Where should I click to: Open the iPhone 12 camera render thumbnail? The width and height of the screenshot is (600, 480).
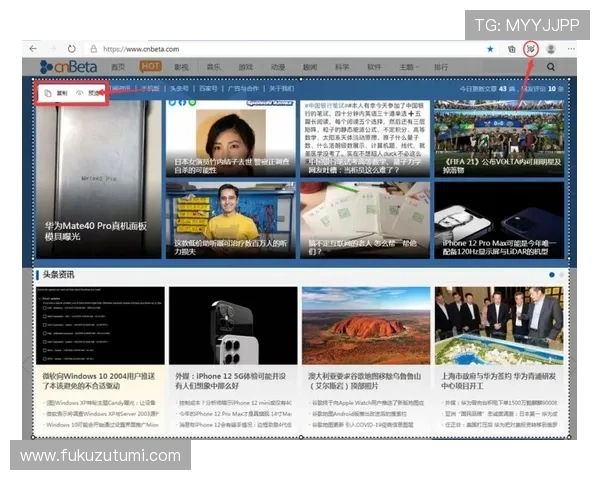(x=233, y=325)
